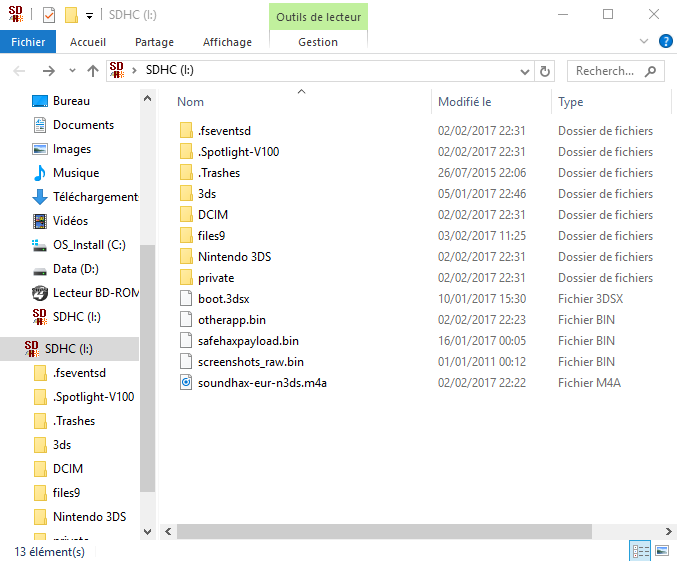Select the screenshots_raw.bin file icon
This screenshot has height=561, width=677.
coord(186,361)
